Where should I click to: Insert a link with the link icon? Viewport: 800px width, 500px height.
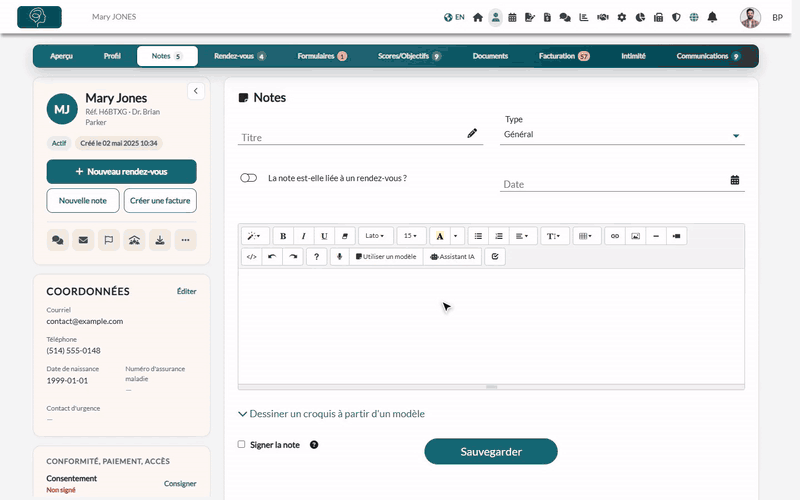615,236
